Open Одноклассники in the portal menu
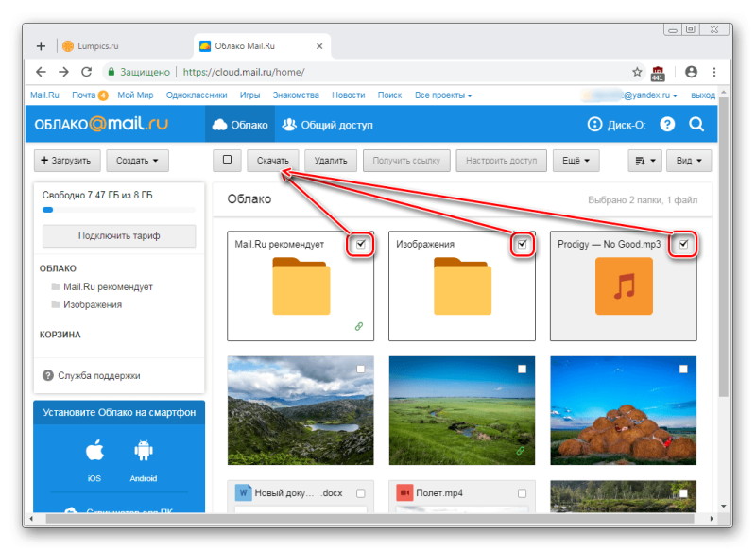The image size is (756, 551). click(197, 95)
